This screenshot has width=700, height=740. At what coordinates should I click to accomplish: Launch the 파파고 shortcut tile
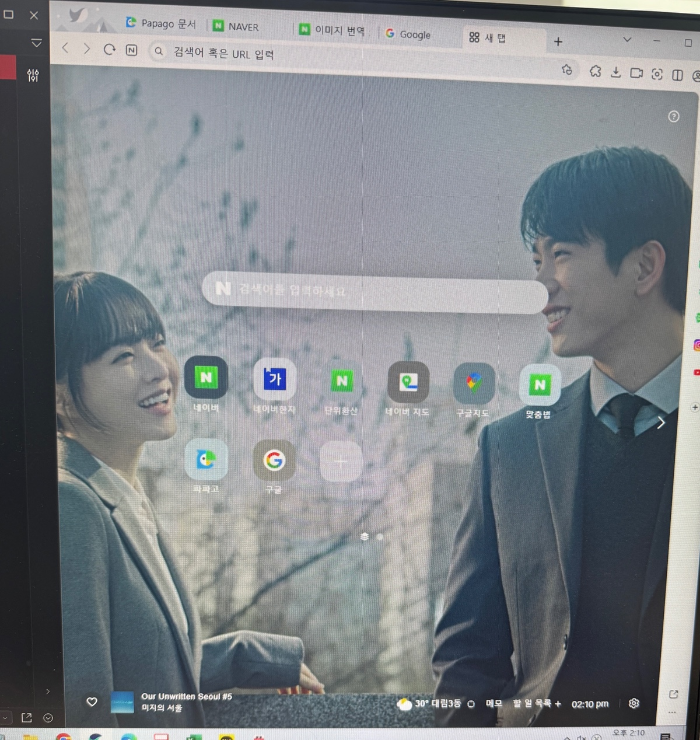click(x=206, y=460)
